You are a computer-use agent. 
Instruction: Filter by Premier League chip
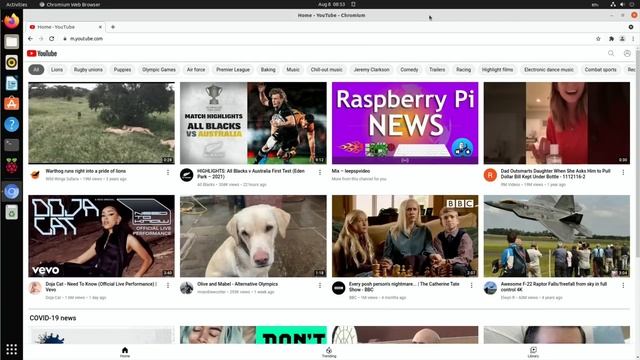coord(233,70)
